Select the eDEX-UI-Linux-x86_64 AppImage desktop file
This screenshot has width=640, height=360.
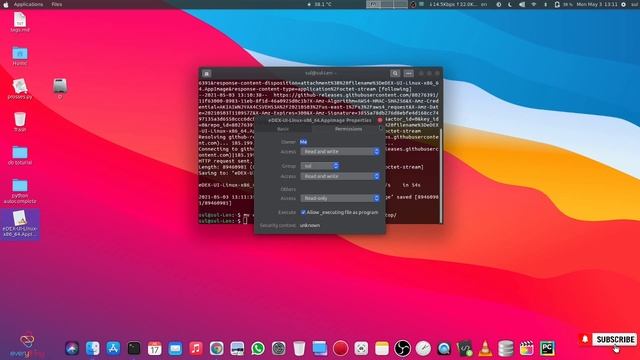(x=20, y=224)
